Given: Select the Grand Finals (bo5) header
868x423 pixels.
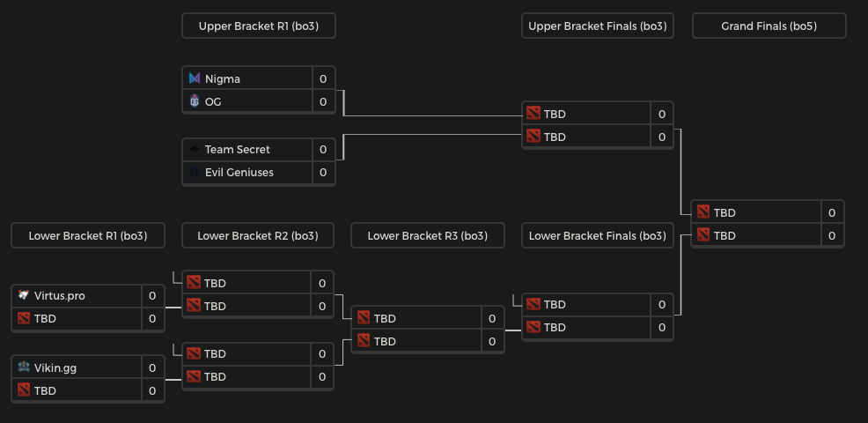Looking at the screenshot, I should click(769, 26).
